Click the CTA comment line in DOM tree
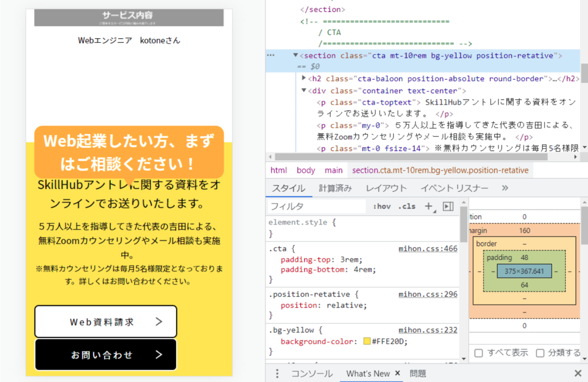The image size is (588, 382). [x=329, y=32]
